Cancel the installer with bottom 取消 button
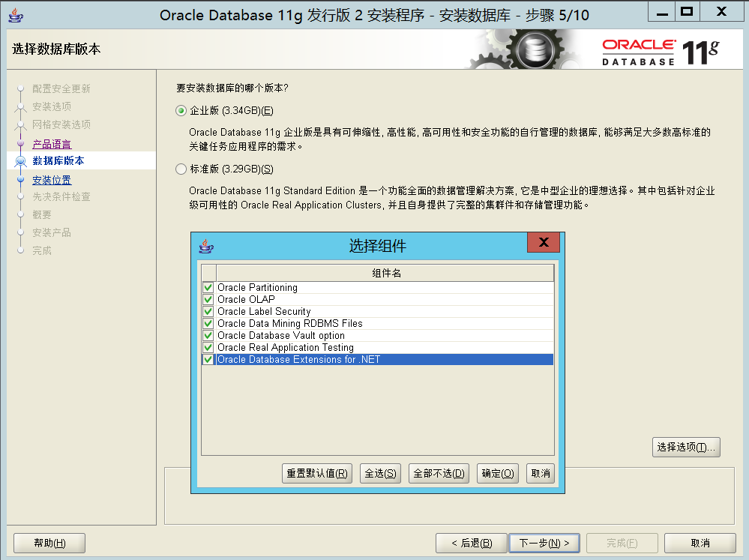The height and width of the screenshot is (560, 749). 700,544
